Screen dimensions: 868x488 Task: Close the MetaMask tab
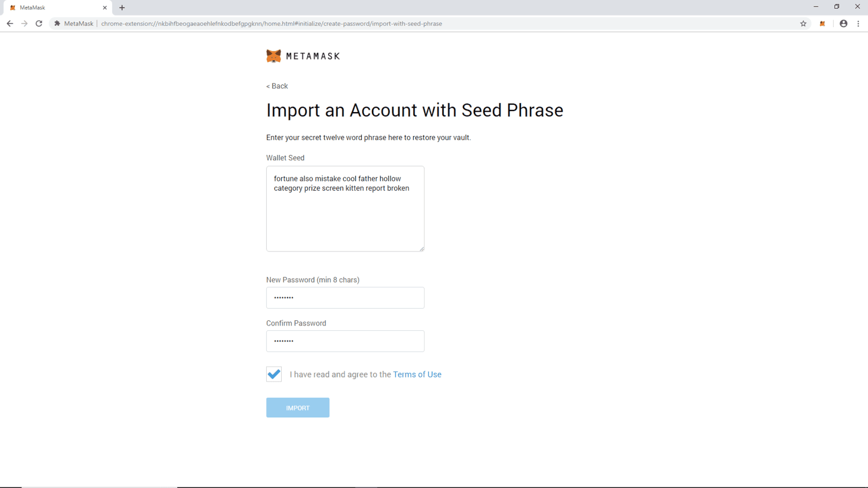coord(105,8)
